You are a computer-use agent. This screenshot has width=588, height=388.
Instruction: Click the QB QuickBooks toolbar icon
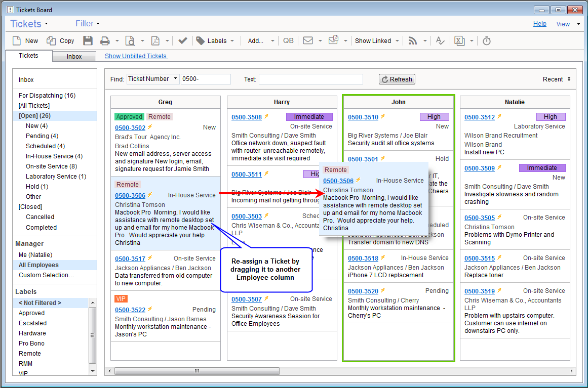click(288, 41)
